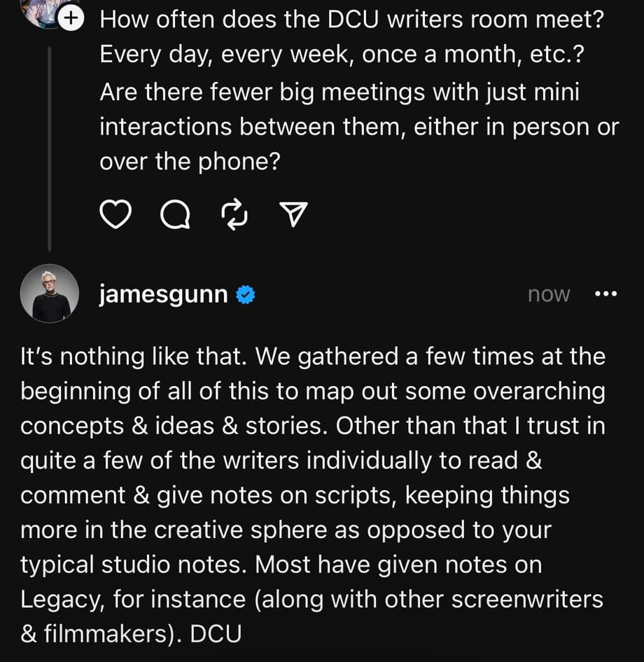Repost the question using the repost arrows
Image resolution: width=644 pixels, height=662 pixels.
(234, 215)
